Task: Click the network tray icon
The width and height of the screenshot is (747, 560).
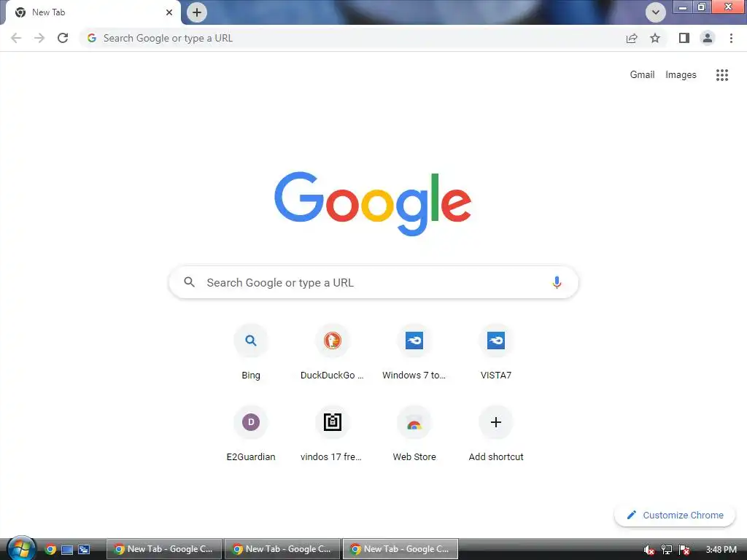Action: (x=667, y=550)
